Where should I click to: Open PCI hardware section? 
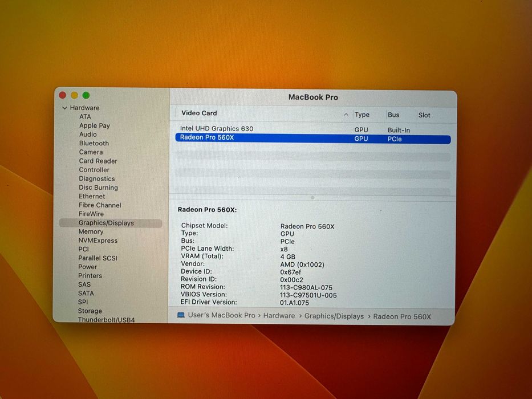83,249
